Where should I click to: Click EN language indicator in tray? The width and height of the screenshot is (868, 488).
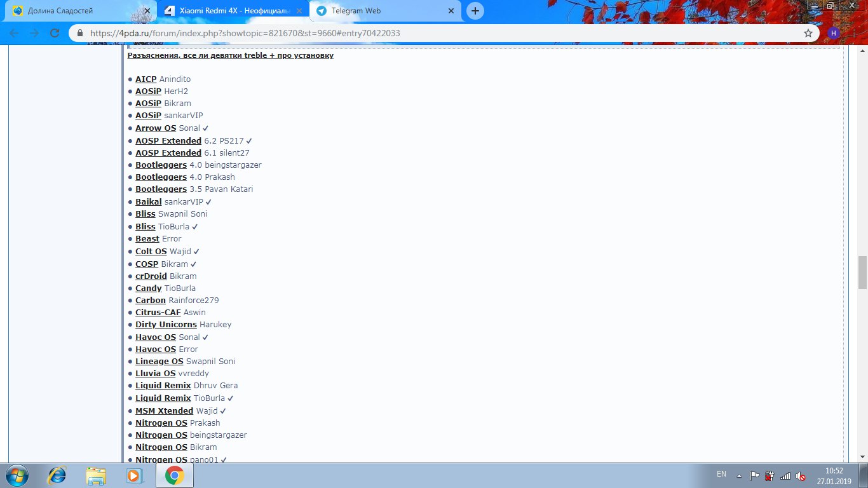721,474
